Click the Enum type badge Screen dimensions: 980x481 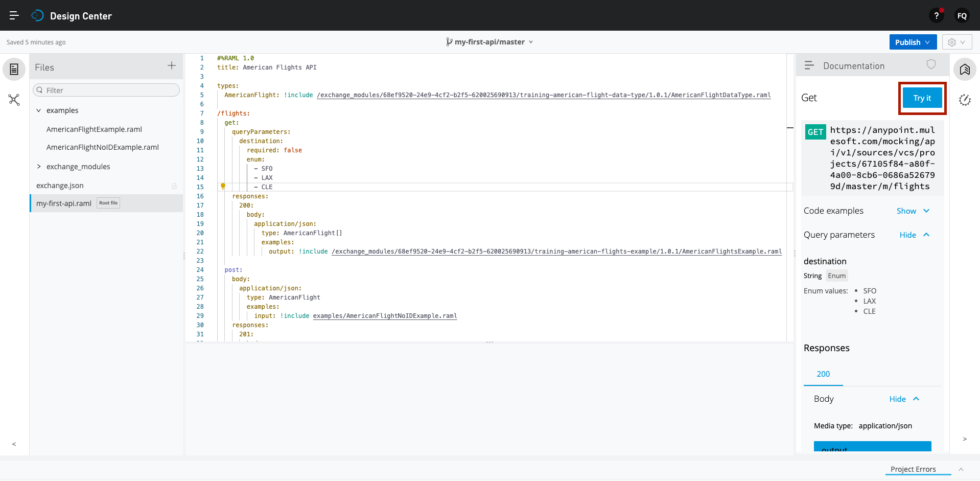click(x=836, y=276)
